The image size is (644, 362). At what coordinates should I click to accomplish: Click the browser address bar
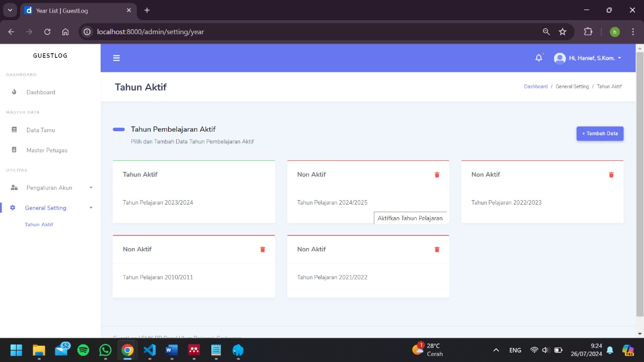tap(312, 32)
